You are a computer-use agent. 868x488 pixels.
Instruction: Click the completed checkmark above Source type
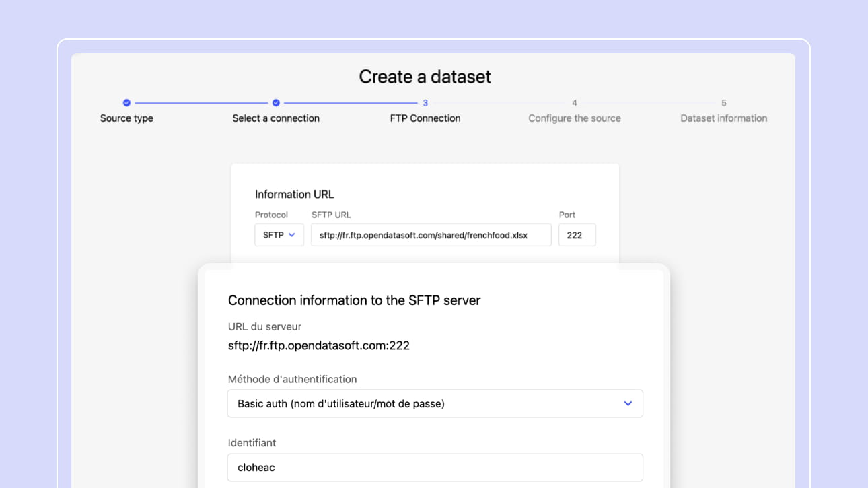[126, 103]
